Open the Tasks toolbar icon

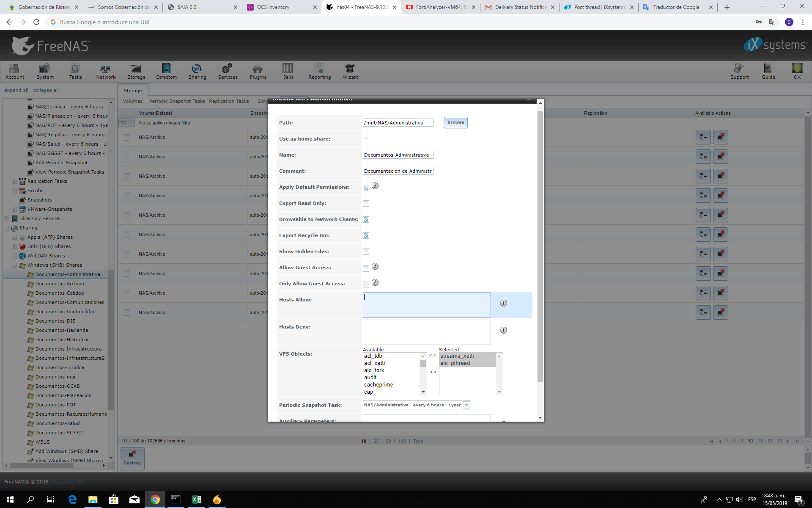point(75,71)
